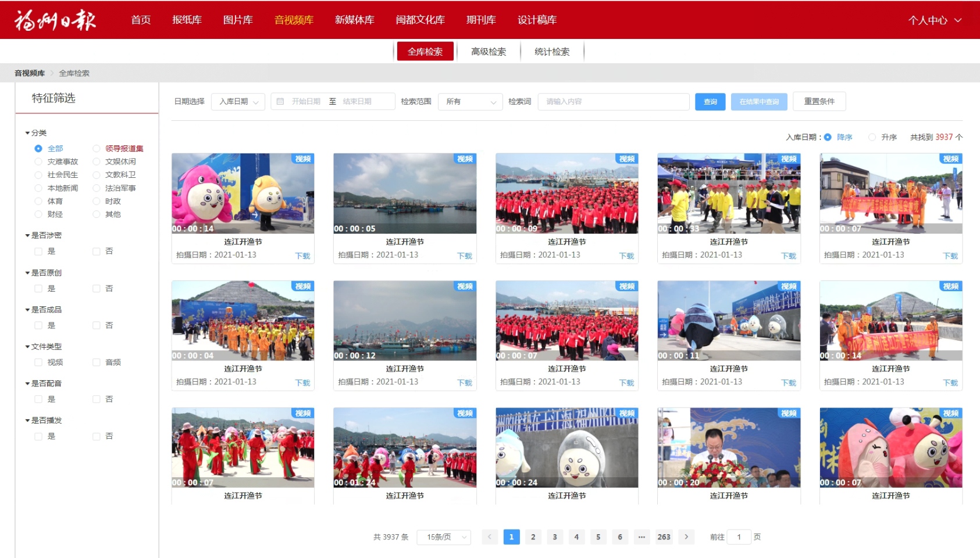
Task: Click the calendar icon in date range
Action: pos(280,102)
